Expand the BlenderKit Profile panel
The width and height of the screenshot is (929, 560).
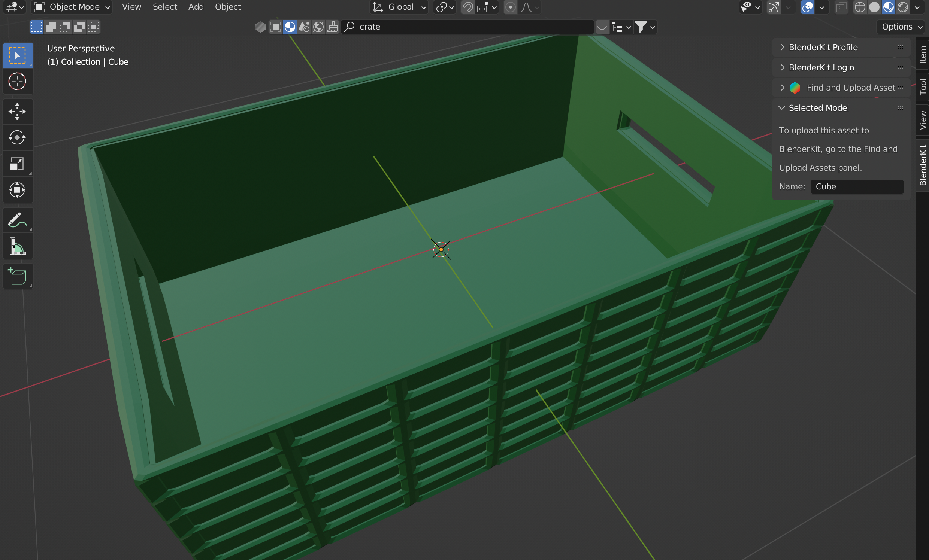(841, 47)
